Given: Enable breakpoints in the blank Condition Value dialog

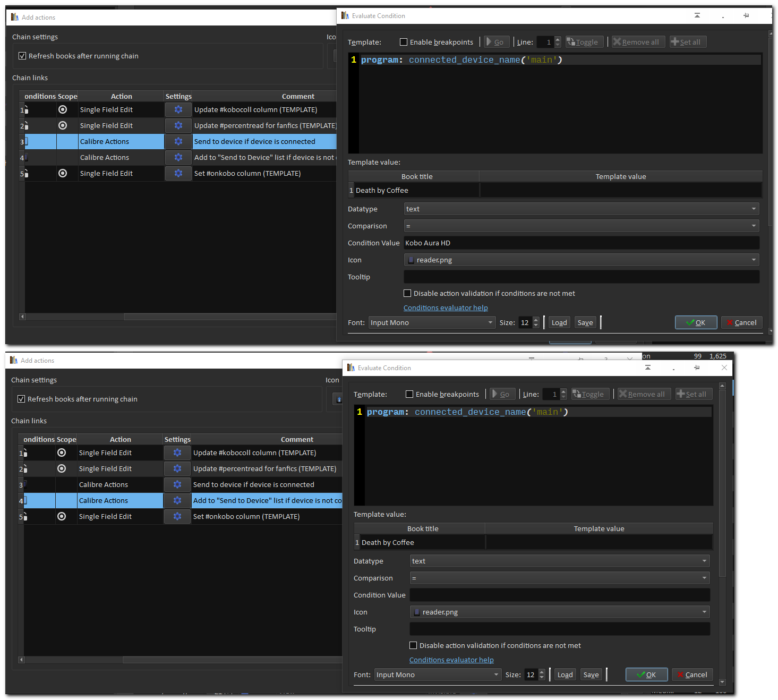Looking at the screenshot, I should [409, 394].
